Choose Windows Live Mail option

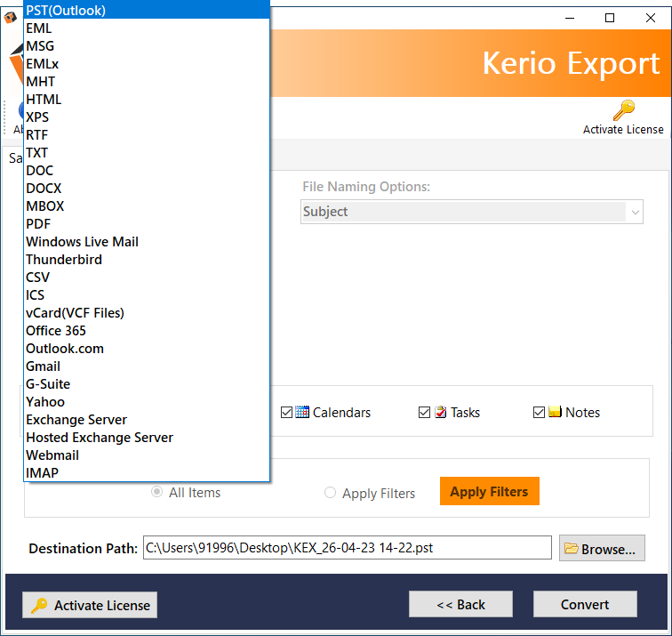(147, 242)
